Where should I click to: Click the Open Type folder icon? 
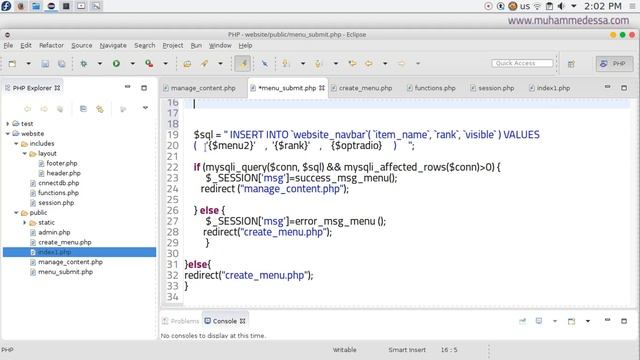coord(187,64)
